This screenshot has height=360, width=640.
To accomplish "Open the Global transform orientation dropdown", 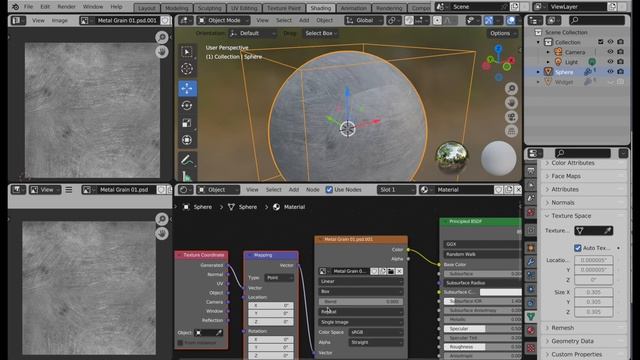I will point(364,20).
